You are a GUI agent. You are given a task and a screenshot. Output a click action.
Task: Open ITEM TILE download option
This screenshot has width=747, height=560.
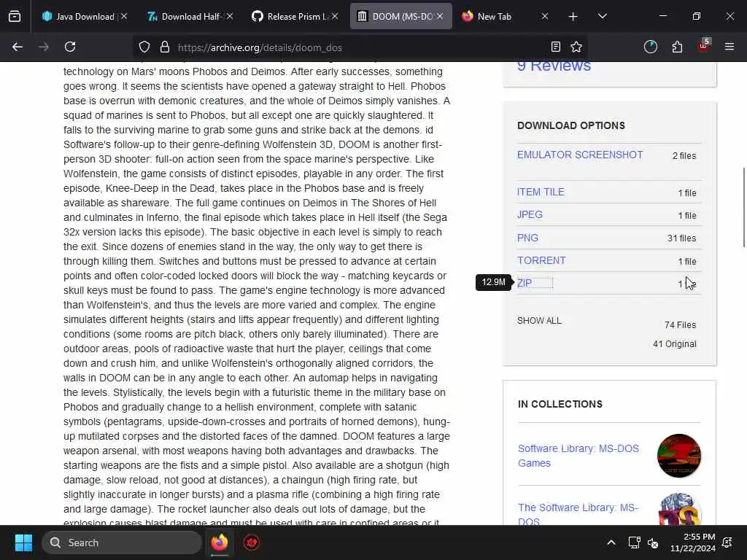point(541,192)
